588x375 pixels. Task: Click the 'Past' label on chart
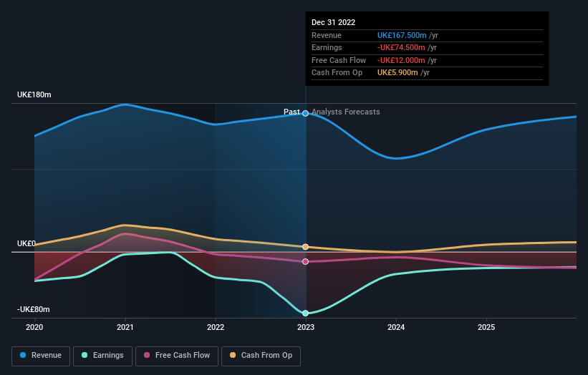(x=291, y=112)
